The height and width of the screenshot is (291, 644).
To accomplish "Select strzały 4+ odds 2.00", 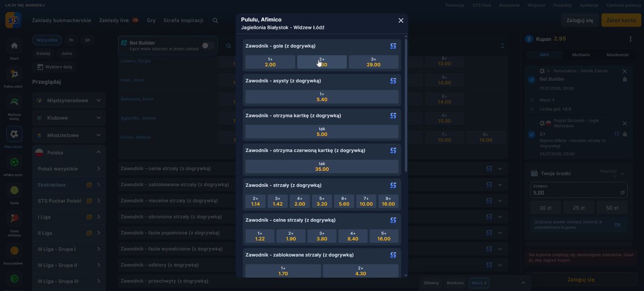I will (300, 201).
